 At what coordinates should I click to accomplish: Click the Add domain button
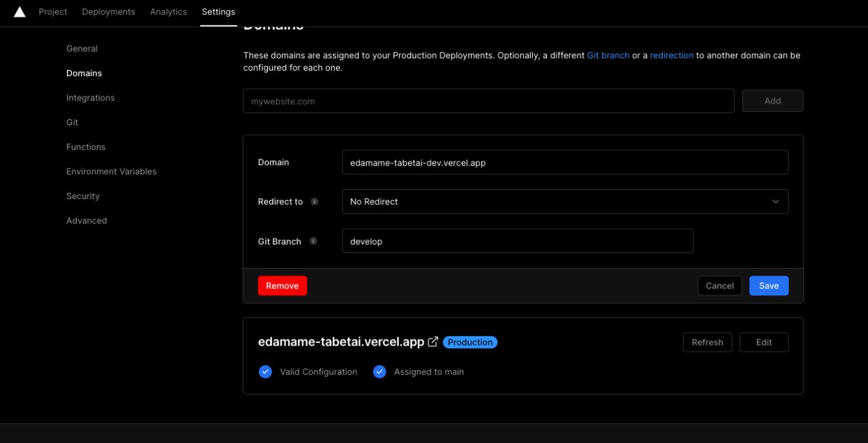773,101
